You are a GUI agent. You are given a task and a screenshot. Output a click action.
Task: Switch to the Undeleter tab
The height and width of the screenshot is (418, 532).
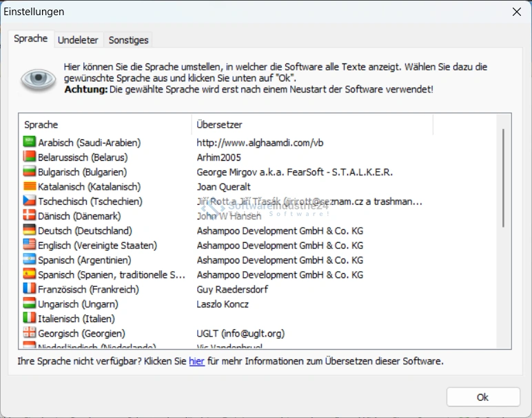coord(79,40)
